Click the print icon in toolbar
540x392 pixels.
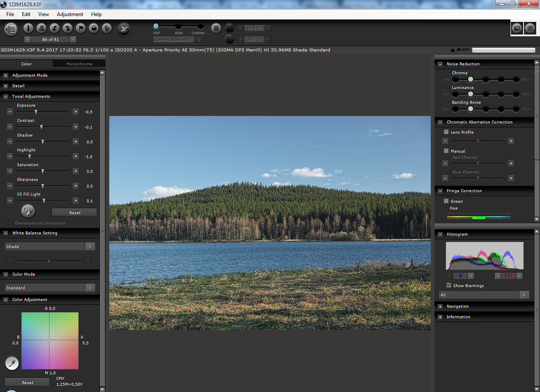click(x=41, y=29)
